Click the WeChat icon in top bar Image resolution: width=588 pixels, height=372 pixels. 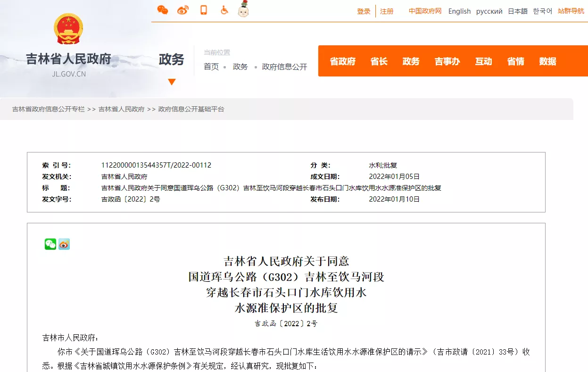click(163, 10)
